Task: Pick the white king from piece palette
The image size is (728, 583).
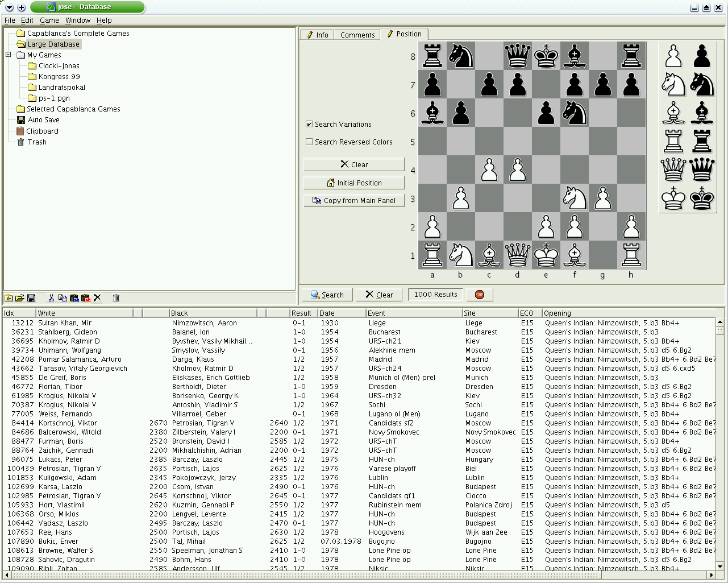Action: (673, 198)
